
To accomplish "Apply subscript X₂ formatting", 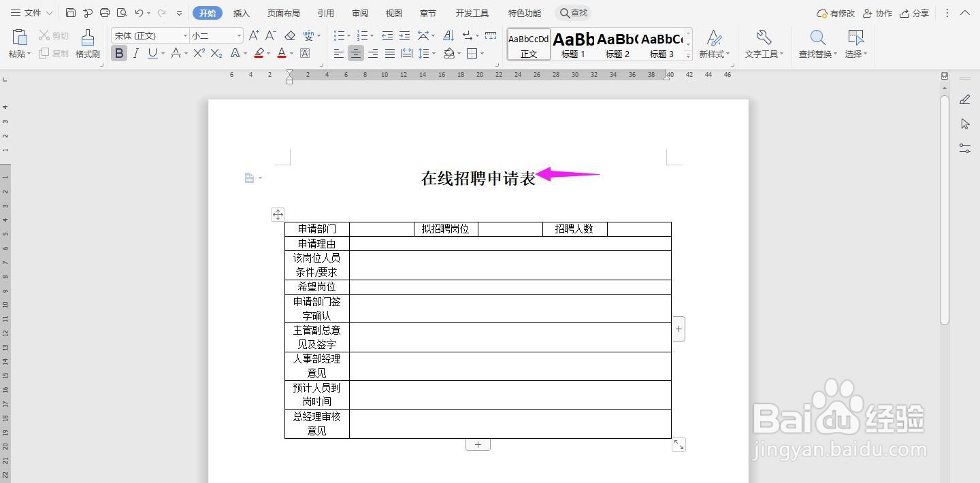I will tap(216, 53).
